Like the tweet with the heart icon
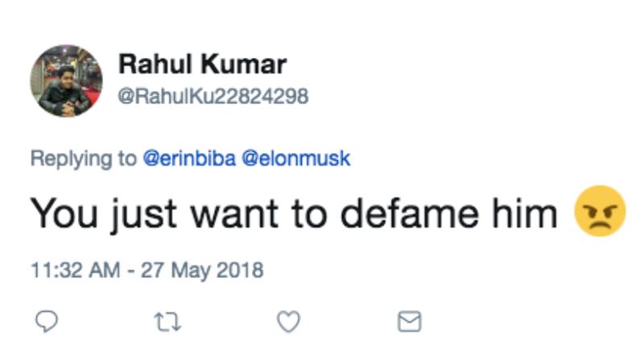The width and height of the screenshot is (644, 362). pyautogui.click(x=288, y=322)
